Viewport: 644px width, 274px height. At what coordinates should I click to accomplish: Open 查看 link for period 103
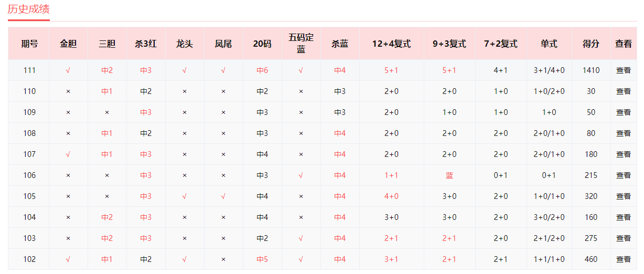623,238
